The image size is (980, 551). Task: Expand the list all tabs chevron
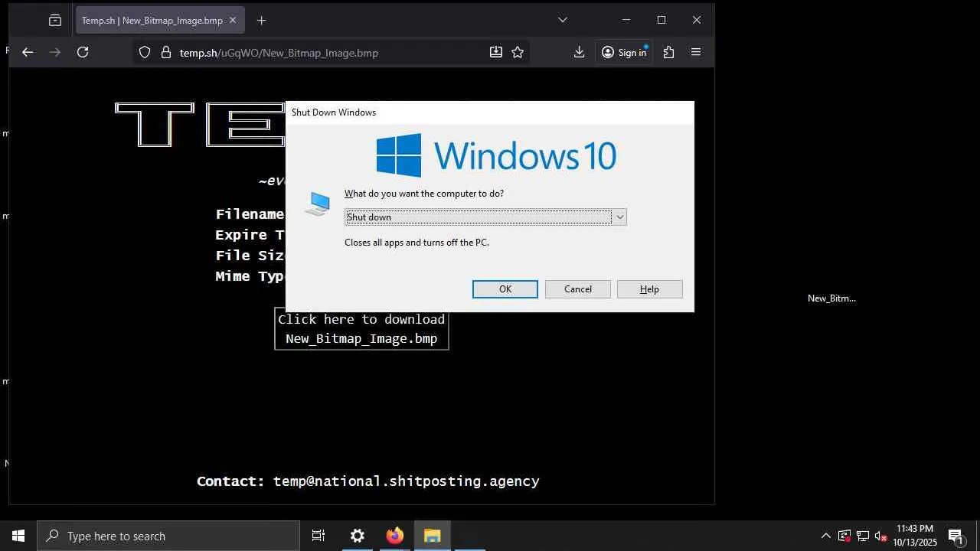[x=563, y=20]
